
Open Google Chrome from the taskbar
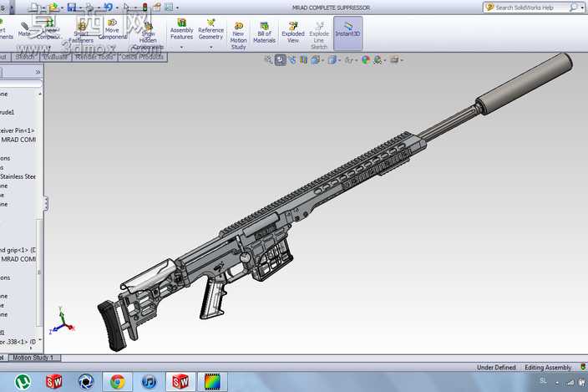[x=118, y=382]
